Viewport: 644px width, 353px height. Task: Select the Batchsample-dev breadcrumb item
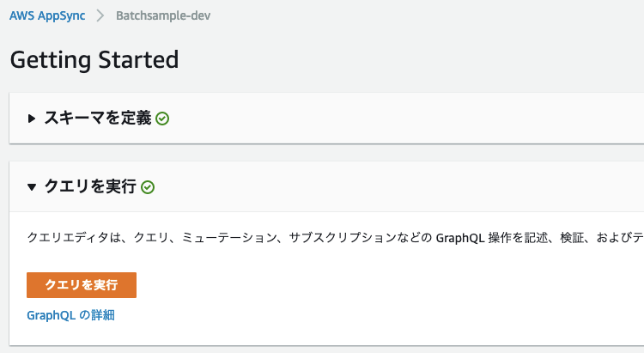[x=163, y=15]
